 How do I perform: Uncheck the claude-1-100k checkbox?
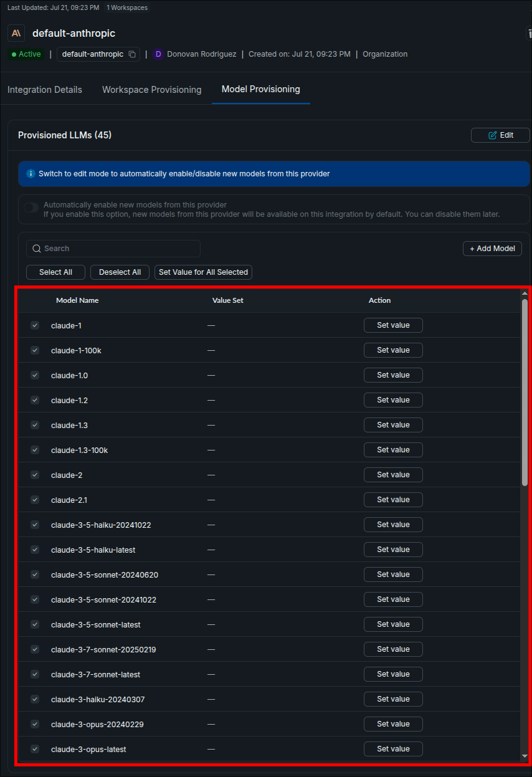click(35, 350)
